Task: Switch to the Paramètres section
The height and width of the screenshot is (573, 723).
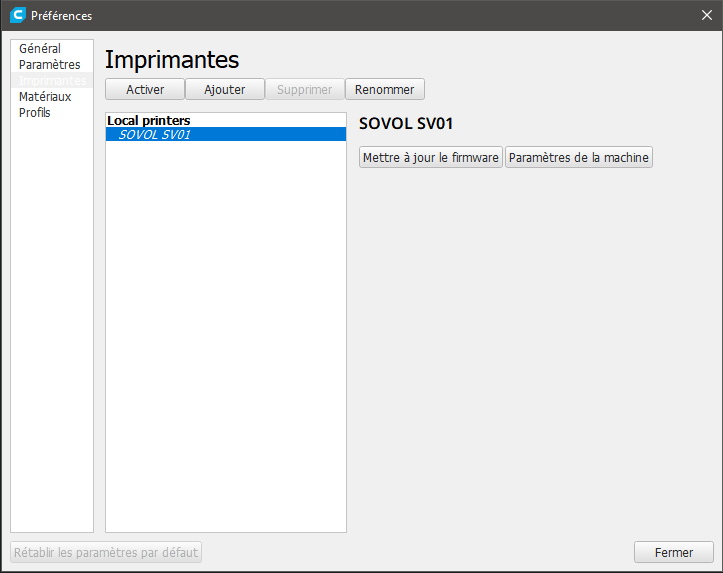Action: tap(50, 65)
